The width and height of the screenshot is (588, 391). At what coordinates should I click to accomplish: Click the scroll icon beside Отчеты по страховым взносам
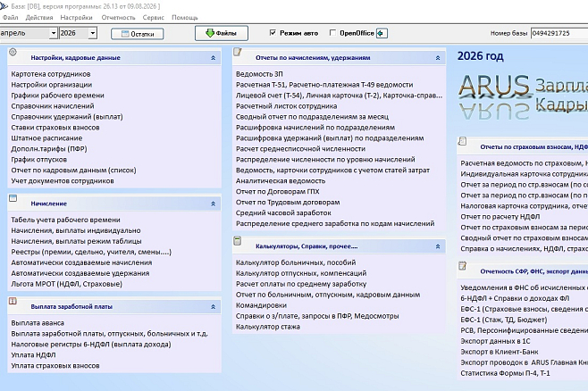462,141
